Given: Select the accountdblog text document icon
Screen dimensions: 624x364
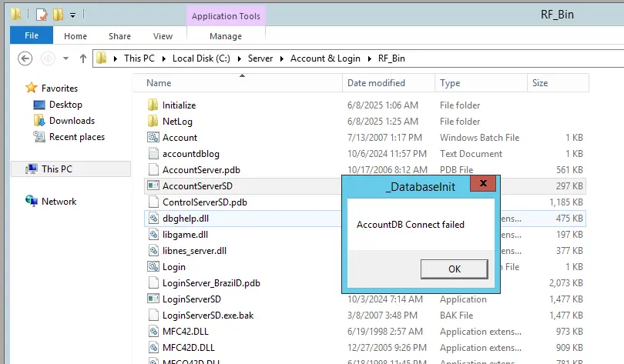Looking at the screenshot, I should point(153,153).
